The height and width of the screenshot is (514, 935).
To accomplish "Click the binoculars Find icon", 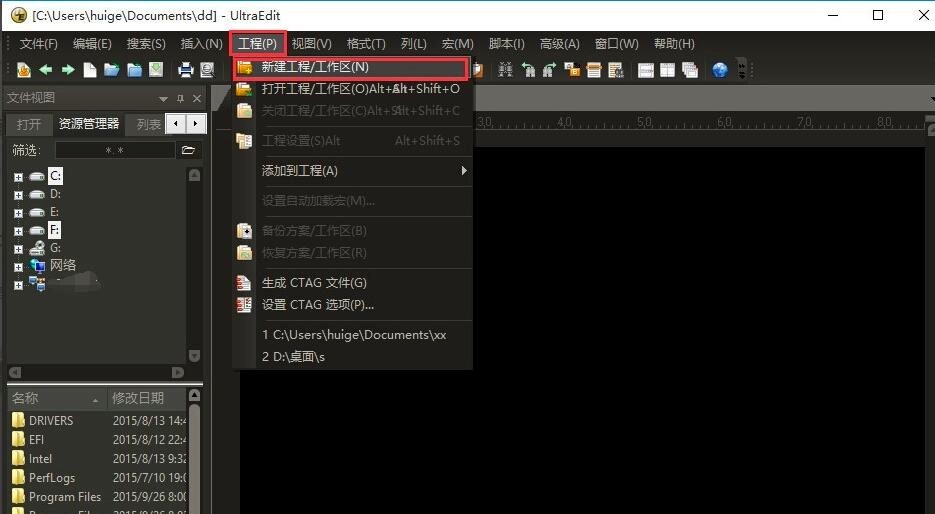I will [x=505, y=70].
